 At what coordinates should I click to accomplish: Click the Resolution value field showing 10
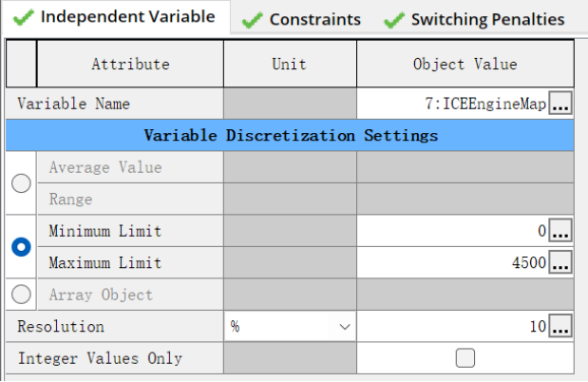tap(452, 327)
